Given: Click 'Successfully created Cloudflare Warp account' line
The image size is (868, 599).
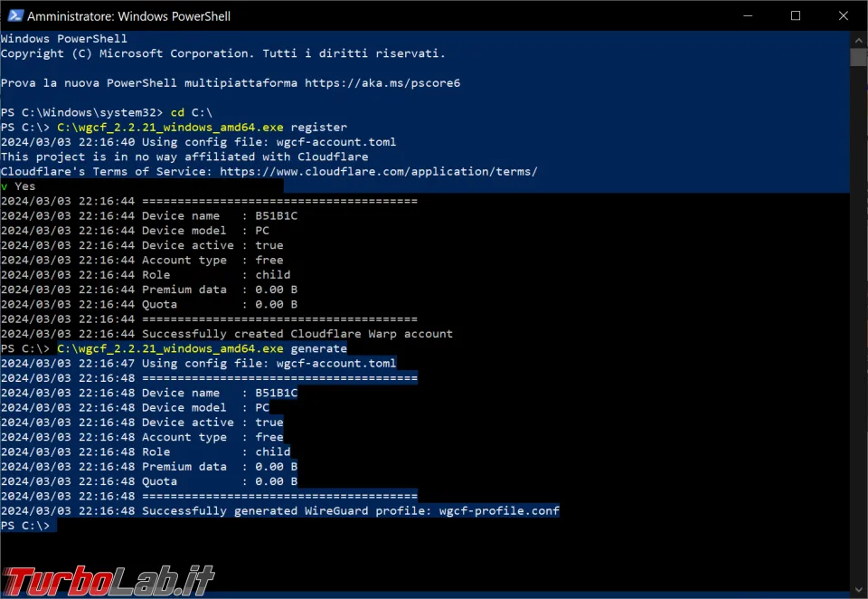Looking at the screenshot, I should [x=227, y=334].
